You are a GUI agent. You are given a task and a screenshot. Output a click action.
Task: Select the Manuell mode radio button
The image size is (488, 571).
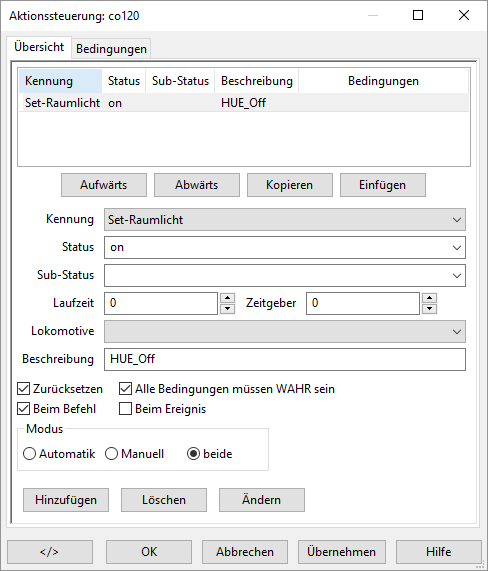[111, 454]
